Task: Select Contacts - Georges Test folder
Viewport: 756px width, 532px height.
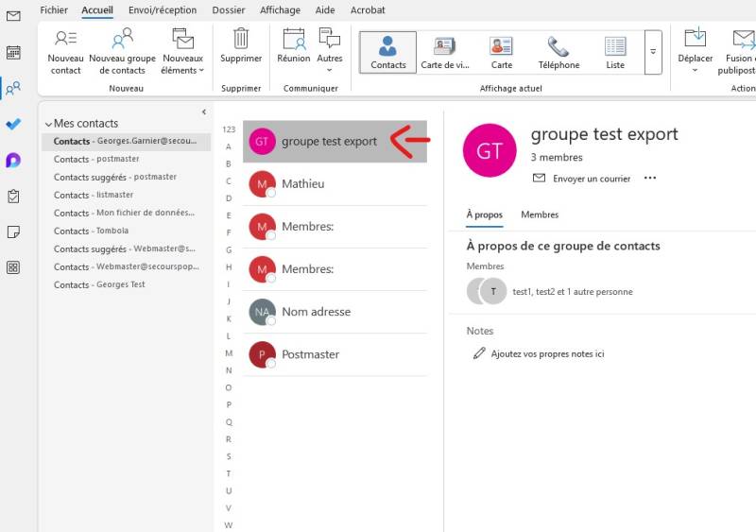Action: click(x=127, y=284)
